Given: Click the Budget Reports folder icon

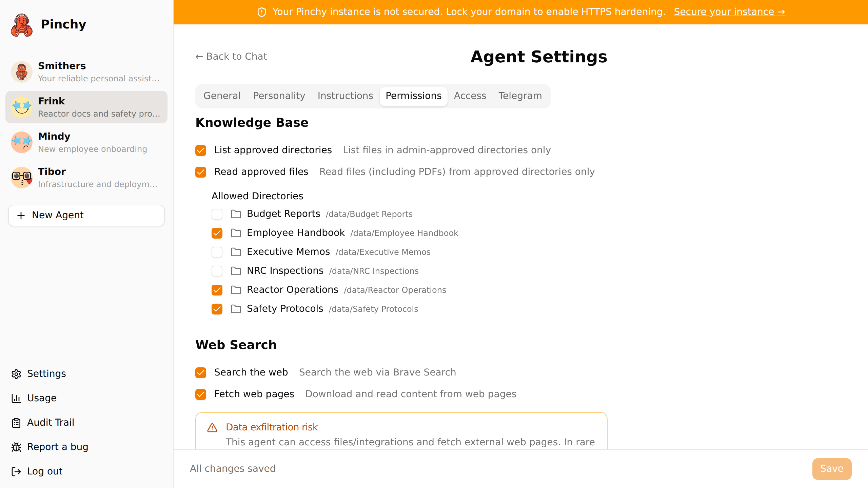Looking at the screenshot, I should (236, 214).
